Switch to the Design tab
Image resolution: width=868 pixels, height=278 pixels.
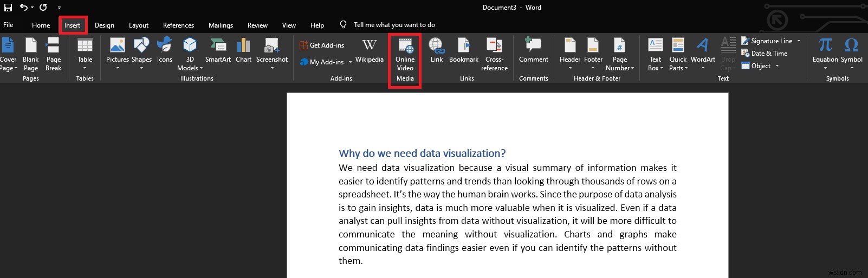click(105, 25)
